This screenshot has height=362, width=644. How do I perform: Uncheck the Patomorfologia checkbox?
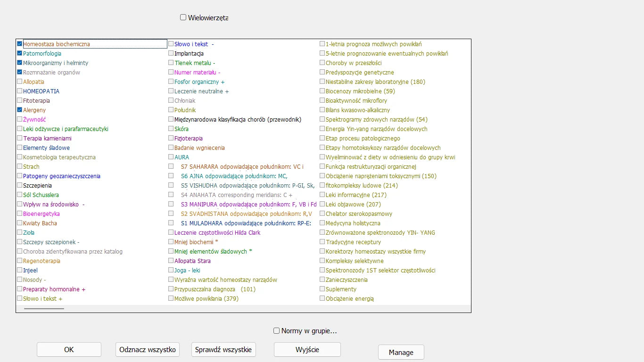click(20, 53)
